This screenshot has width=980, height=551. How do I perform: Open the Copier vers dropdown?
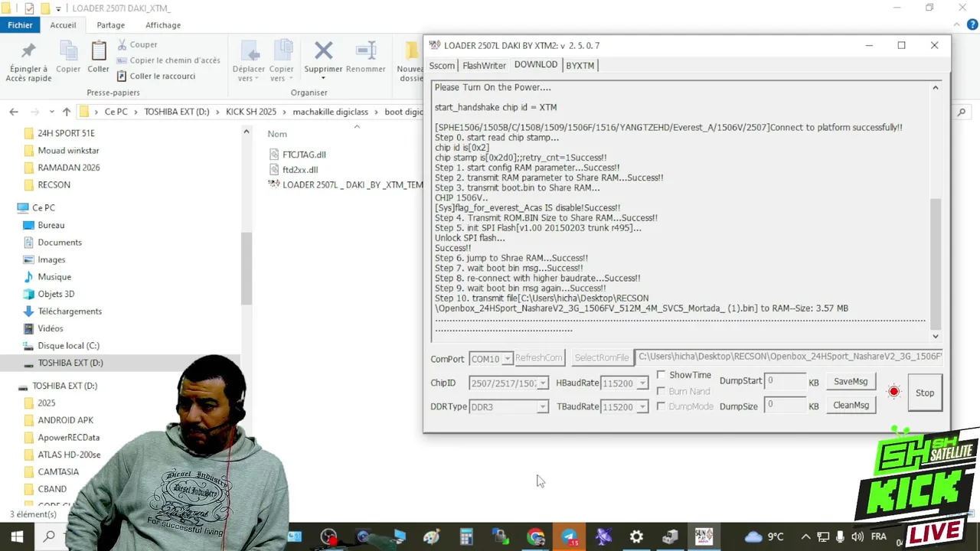[281, 73]
